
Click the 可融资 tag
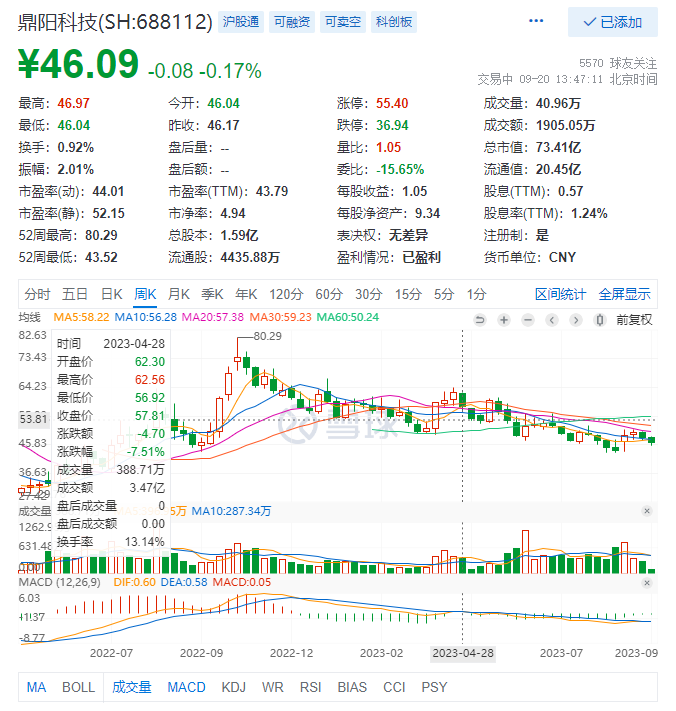click(292, 21)
